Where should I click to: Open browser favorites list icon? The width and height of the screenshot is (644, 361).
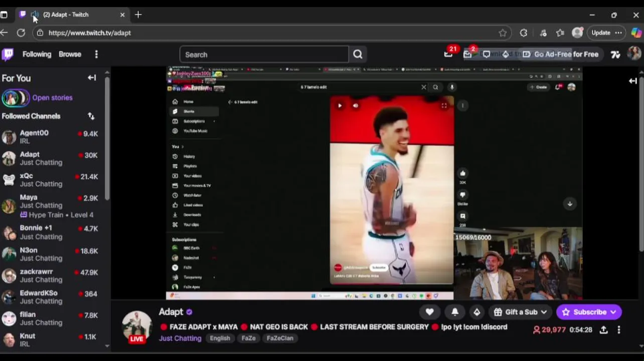tap(560, 33)
